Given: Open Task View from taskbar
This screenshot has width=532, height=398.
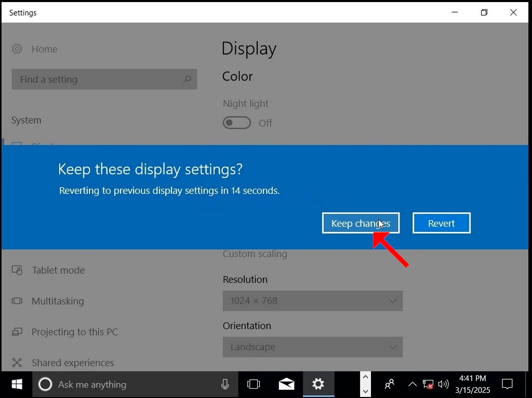Looking at the screenshot, I should tap(254, 384).
